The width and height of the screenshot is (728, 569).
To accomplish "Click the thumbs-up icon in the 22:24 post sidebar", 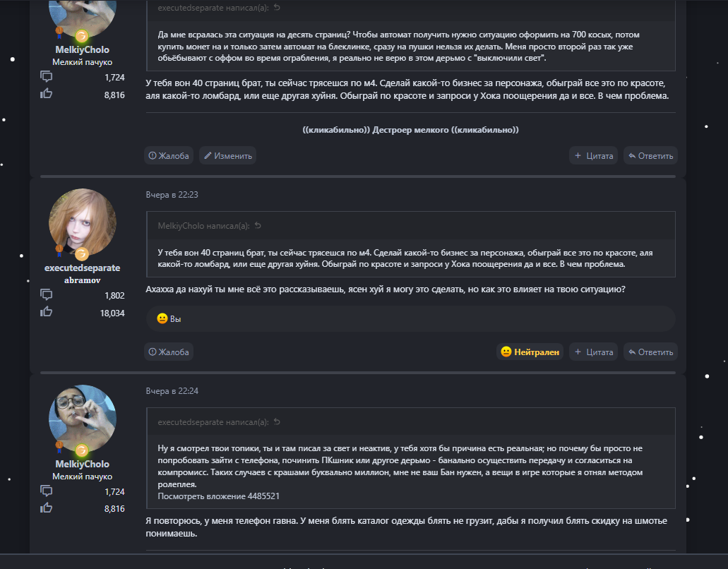I will point(47,508).
